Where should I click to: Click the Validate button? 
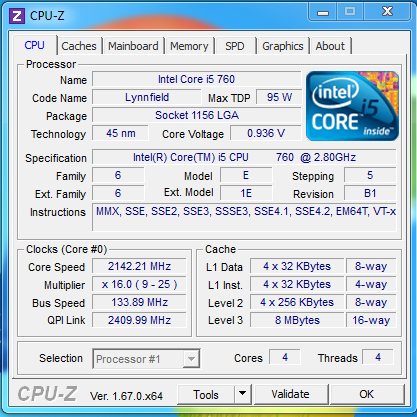tap(290, 394)
